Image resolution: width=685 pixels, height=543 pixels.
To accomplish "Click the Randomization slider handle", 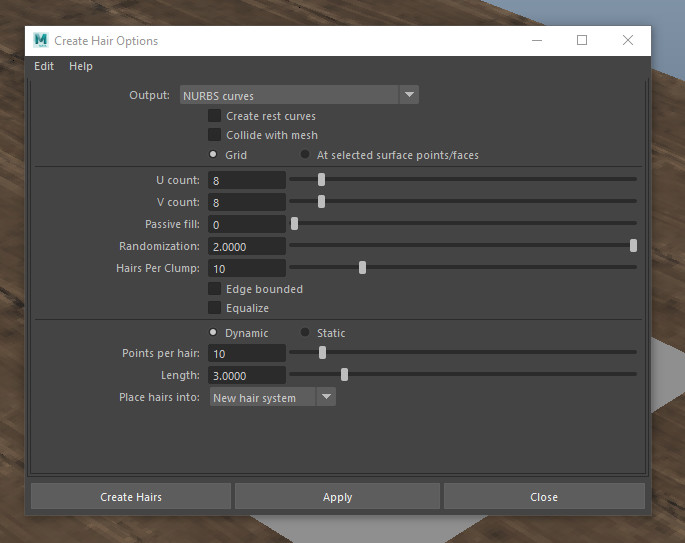I will click(633, 246).
